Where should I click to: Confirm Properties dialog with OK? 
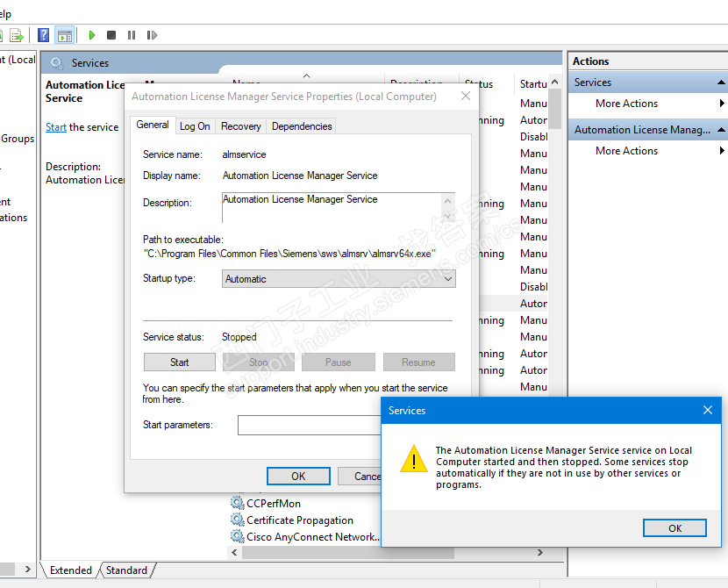click(298, 476)
